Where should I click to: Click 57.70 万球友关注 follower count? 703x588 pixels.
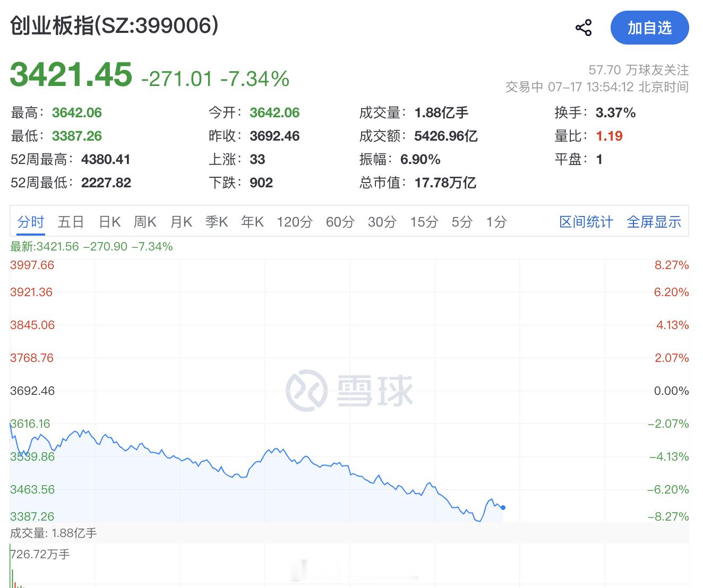(x=639, y=70)
